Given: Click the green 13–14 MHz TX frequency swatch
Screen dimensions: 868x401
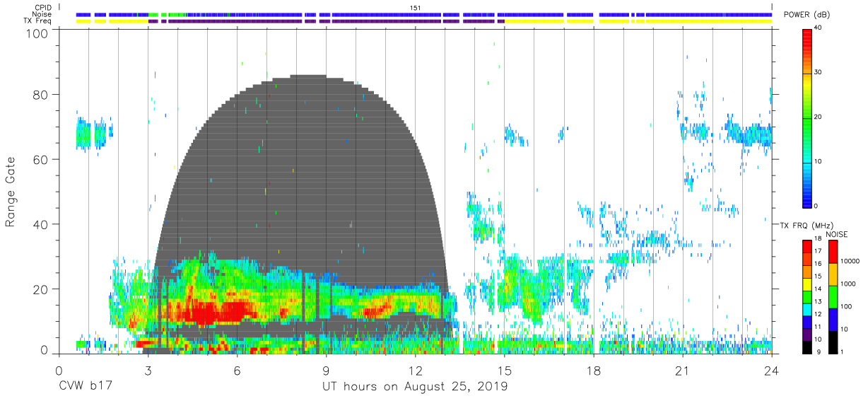Looking at the screenshot, I should [807, 297].
